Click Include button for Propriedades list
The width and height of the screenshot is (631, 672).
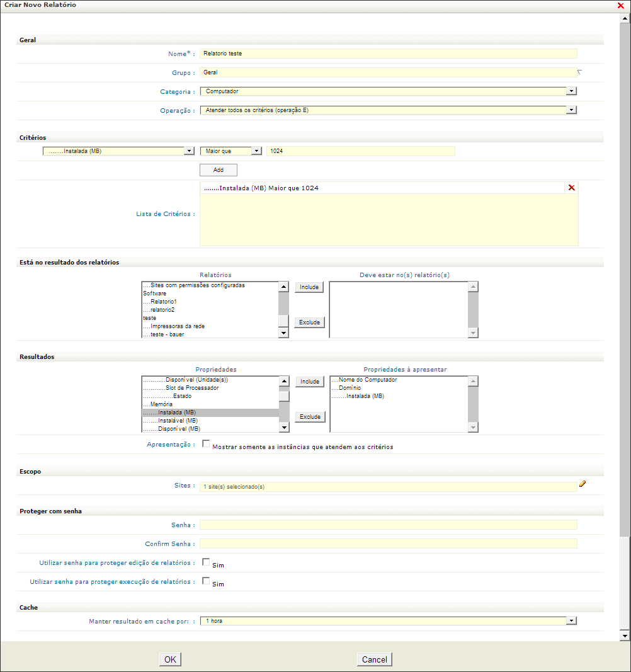[x=310, y=382]
